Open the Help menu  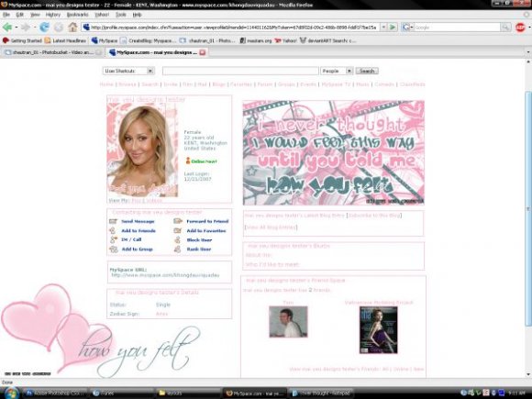[x=137, y=15]
